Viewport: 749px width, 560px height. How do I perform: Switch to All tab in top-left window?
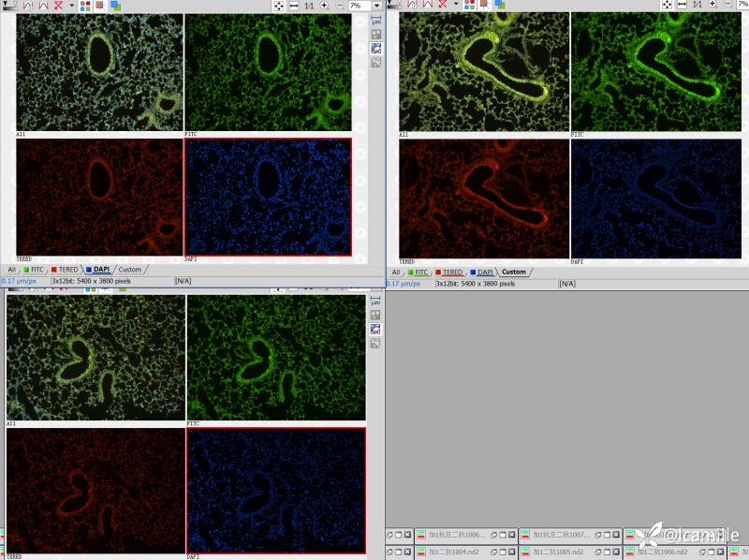11,270
